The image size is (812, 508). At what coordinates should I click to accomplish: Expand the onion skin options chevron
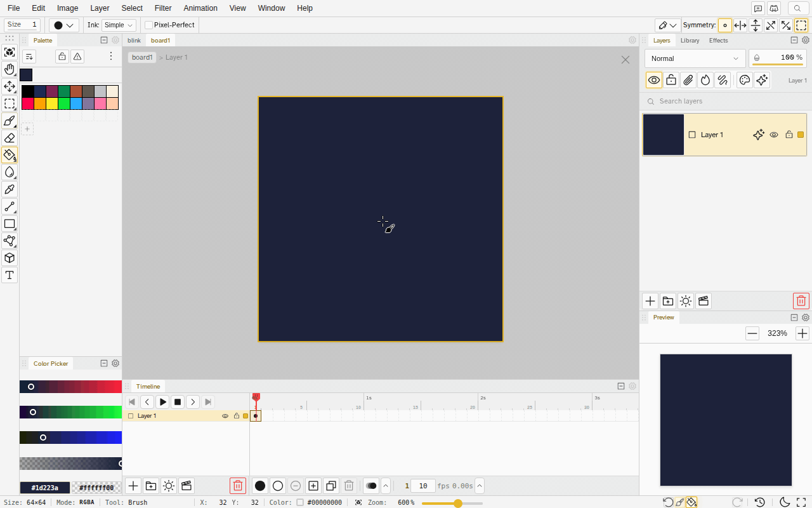[386, 486]
